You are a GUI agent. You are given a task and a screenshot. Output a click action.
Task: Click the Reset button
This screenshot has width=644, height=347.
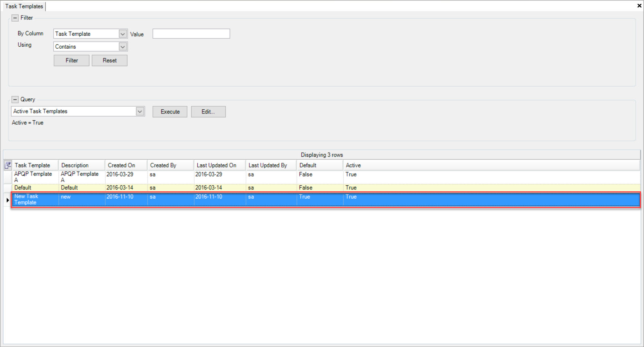point(109,60)
